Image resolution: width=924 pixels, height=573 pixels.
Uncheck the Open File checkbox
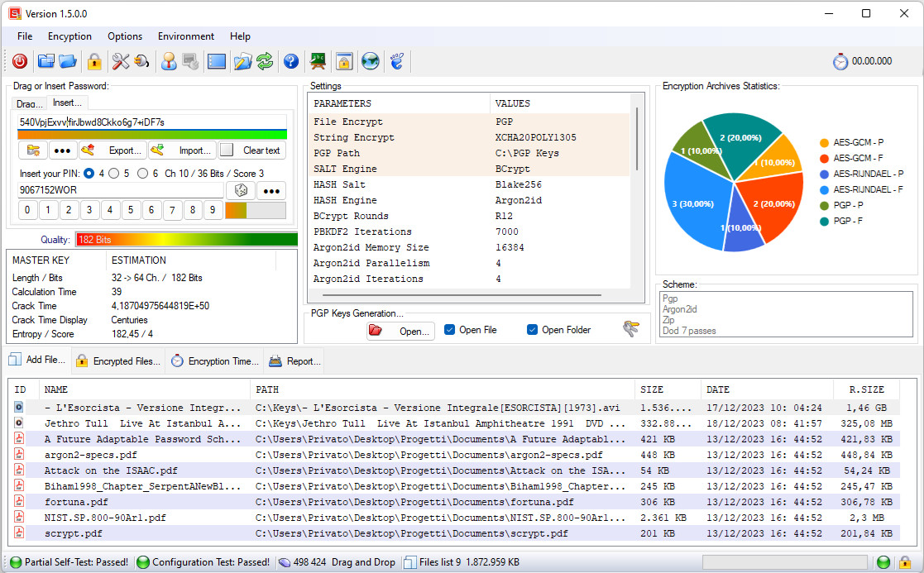coord(450,330)
